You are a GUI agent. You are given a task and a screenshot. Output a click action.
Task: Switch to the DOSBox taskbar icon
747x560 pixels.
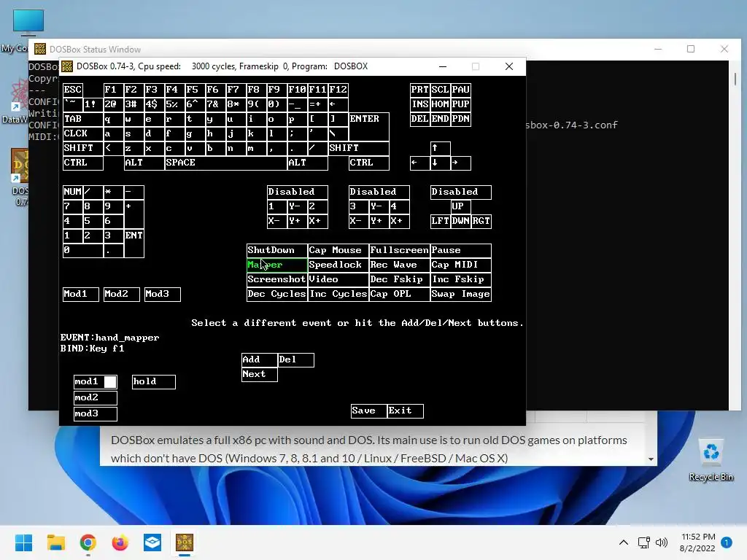pyautogui.click(x=185, y=542)
